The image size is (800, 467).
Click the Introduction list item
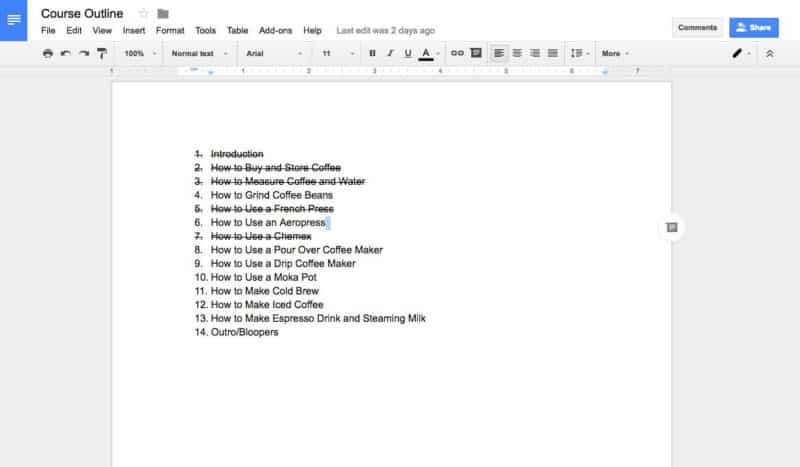(237, 154)
